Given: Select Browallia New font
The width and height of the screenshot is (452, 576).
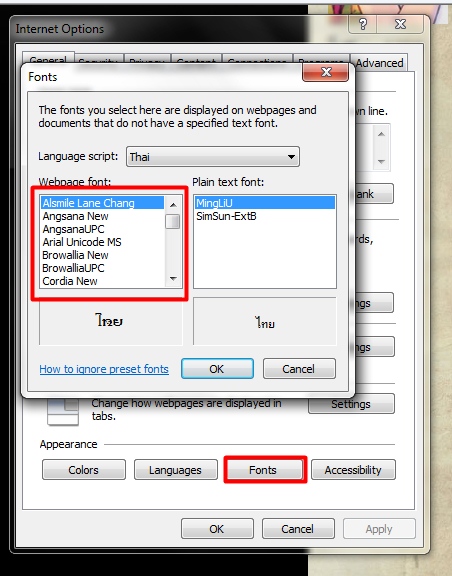Looking at the screenshot, I should (x=75, y=255).
